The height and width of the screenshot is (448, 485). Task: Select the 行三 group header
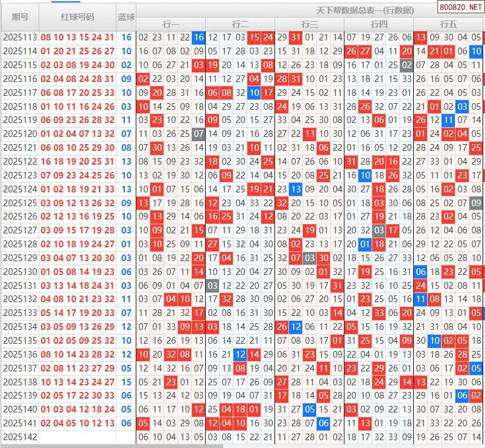pyautogui.click(x=309, y=24)
